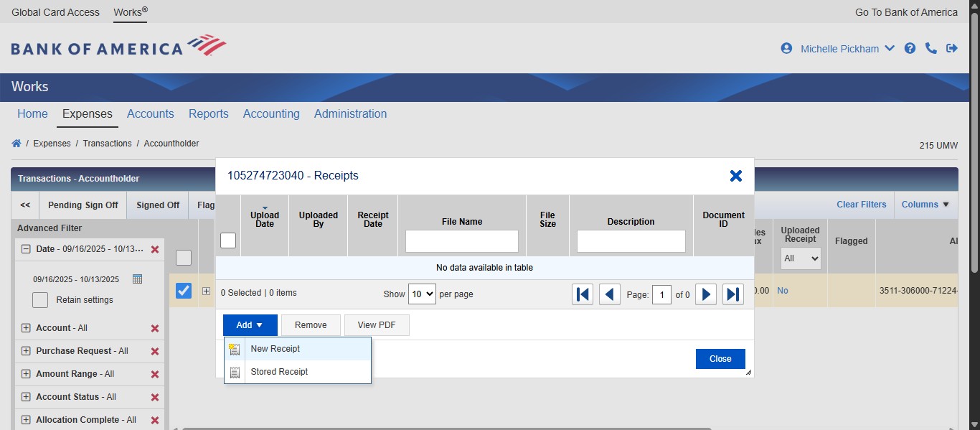Click the help question mark icon
The height and width of the screenshot is (430, 980).
point(910,48)
